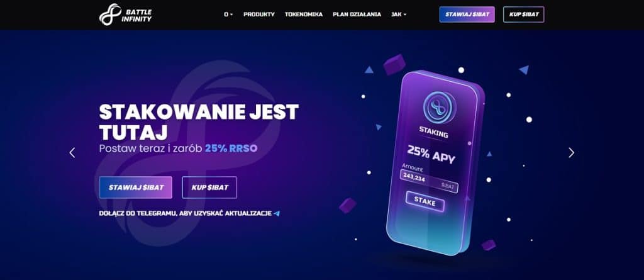This screenshot has width=644, height=280.
Task: Click the 25% APY text on phone
Action: (x=431, y=154)
